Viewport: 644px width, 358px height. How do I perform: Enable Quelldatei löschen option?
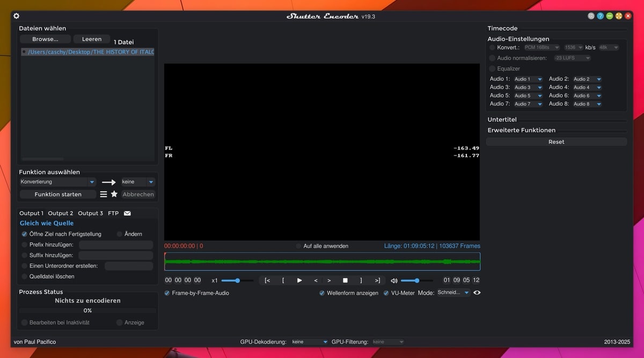point(24,277)
